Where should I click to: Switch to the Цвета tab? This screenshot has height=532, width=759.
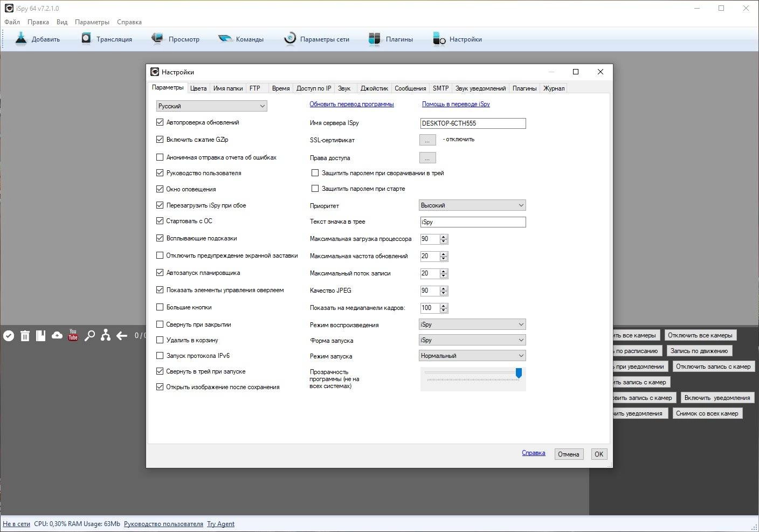[x=198, y=88]
